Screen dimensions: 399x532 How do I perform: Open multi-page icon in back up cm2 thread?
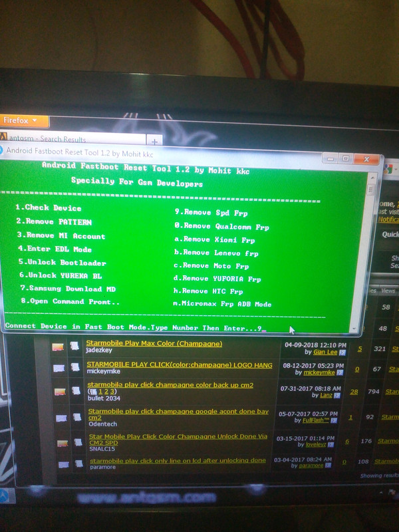point(94,392)
